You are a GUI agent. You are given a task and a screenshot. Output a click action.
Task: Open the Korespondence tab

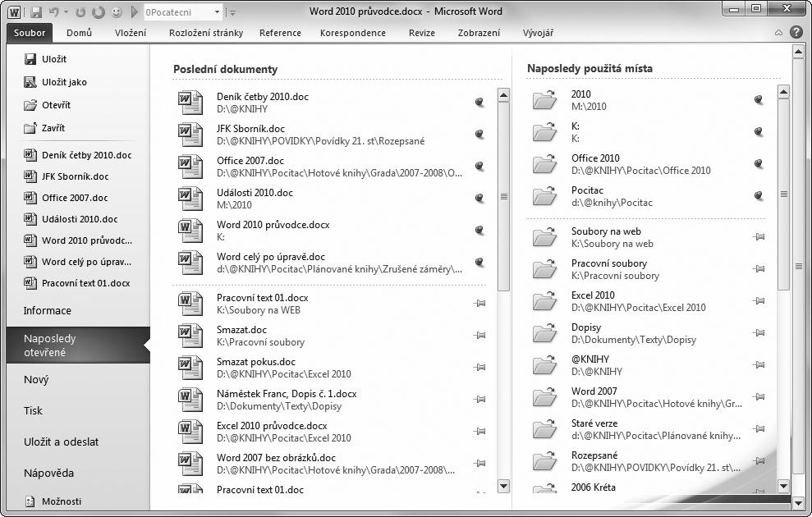(353, 33)
